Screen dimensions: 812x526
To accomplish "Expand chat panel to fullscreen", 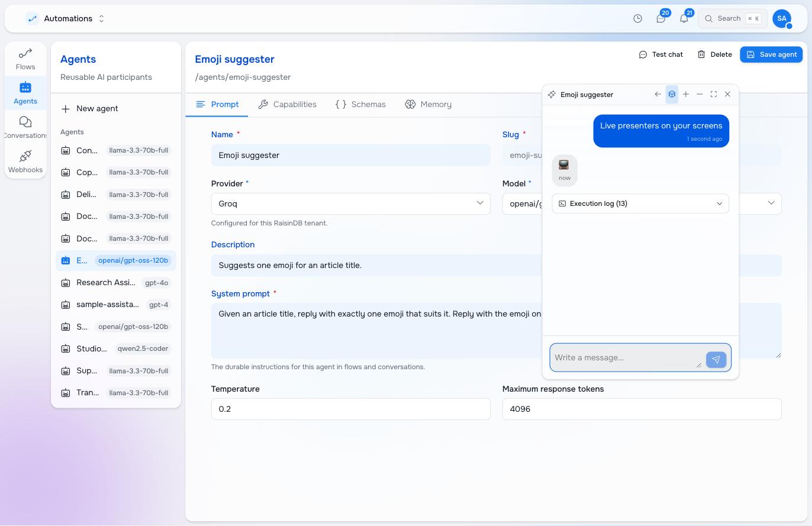I will pyautogui.click(x=714, y=94).
